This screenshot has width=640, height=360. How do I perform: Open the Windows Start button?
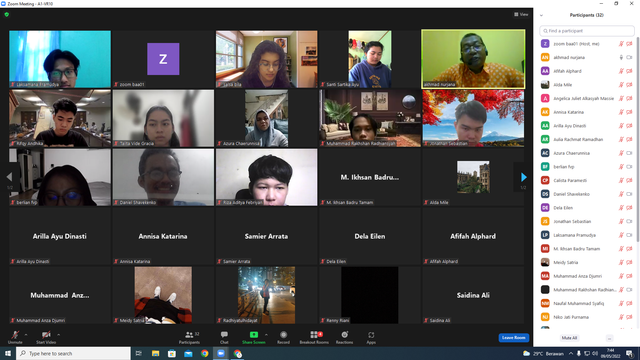tap(8, 353)
